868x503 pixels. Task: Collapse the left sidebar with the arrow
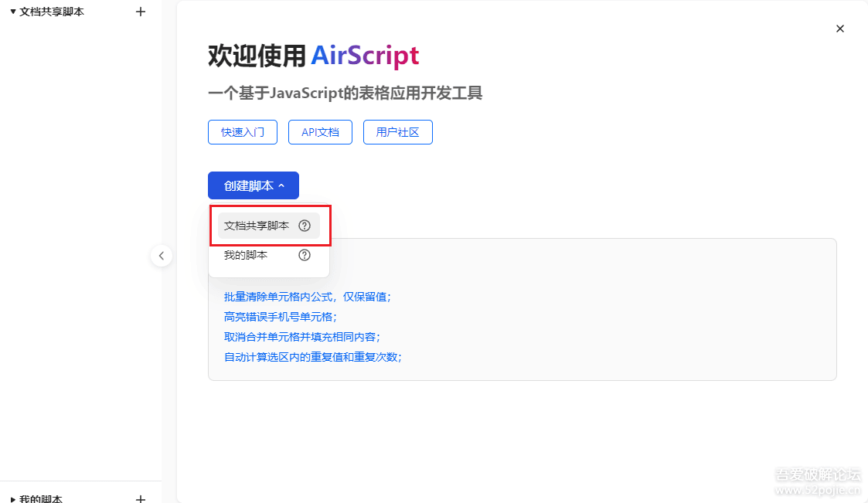(x=161, y=256)
